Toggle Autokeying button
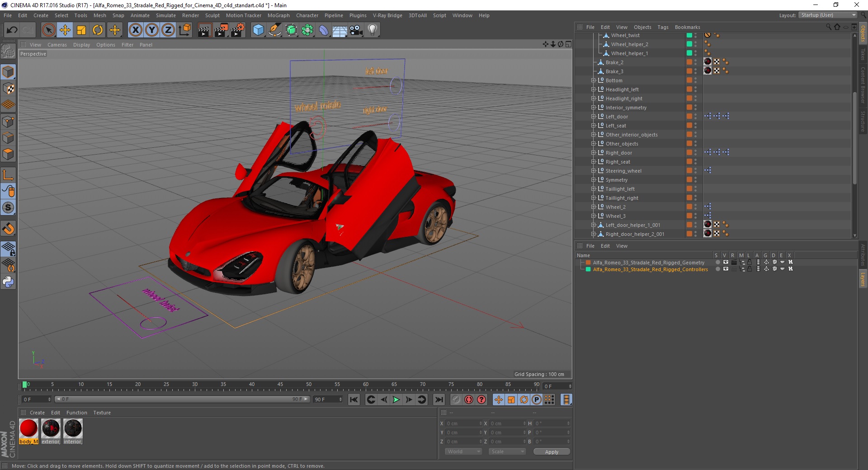The width and height of the screenshot is (868, 470). [x=469, y=399]
